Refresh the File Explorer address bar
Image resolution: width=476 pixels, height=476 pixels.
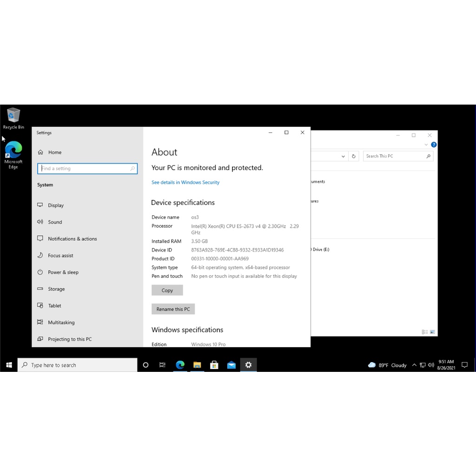[354, 156]
